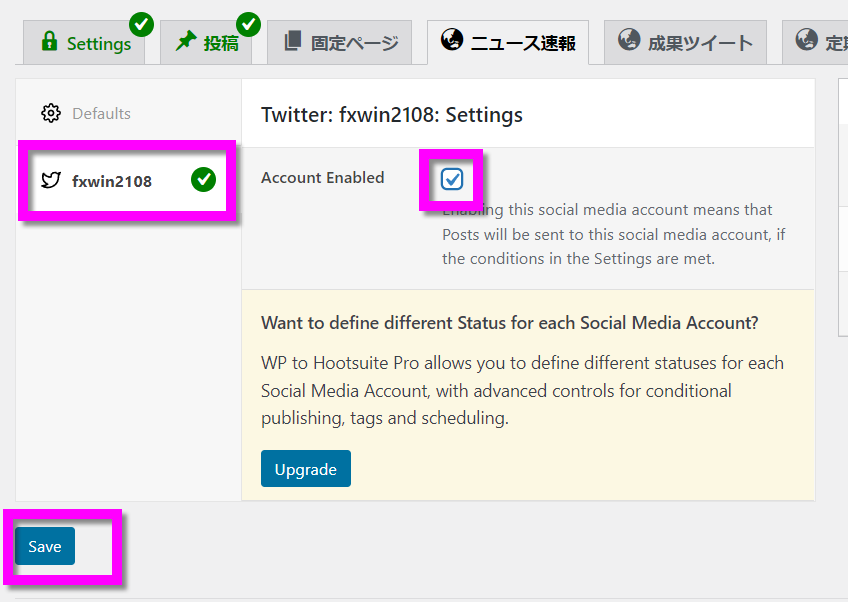Click the 'Want to define different Status' heading
The image size is (848, 602).
point(509,323)
